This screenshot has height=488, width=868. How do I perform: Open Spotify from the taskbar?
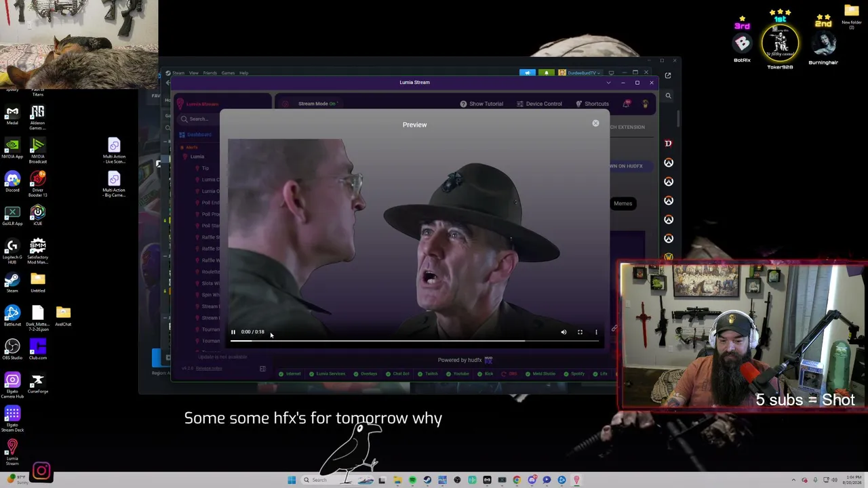coord(412,480)
